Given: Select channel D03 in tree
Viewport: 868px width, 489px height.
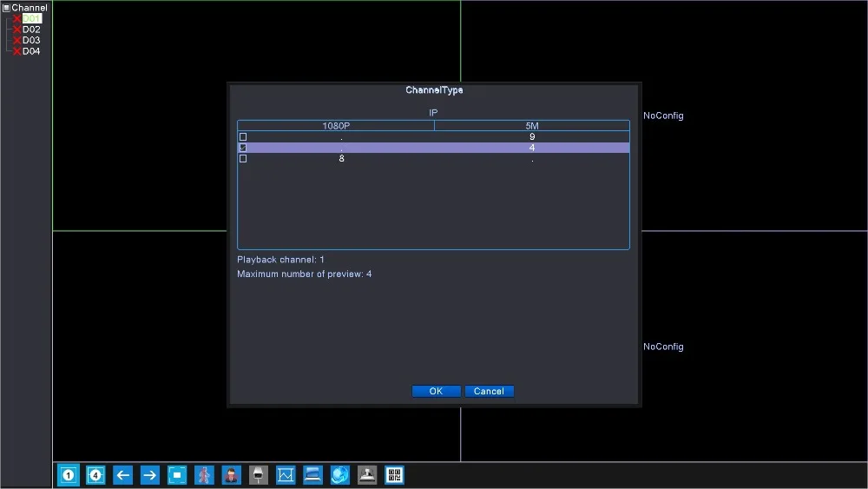Looking at the screenshot, I should 31,40.
